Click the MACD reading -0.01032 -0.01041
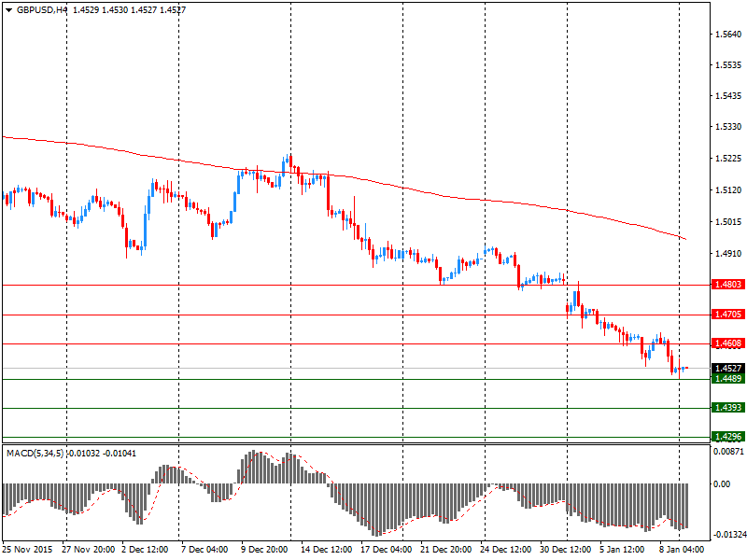Image resolution: width=747 pixels, height=560 pixels. pyautogui.click(x=102, y=454)
